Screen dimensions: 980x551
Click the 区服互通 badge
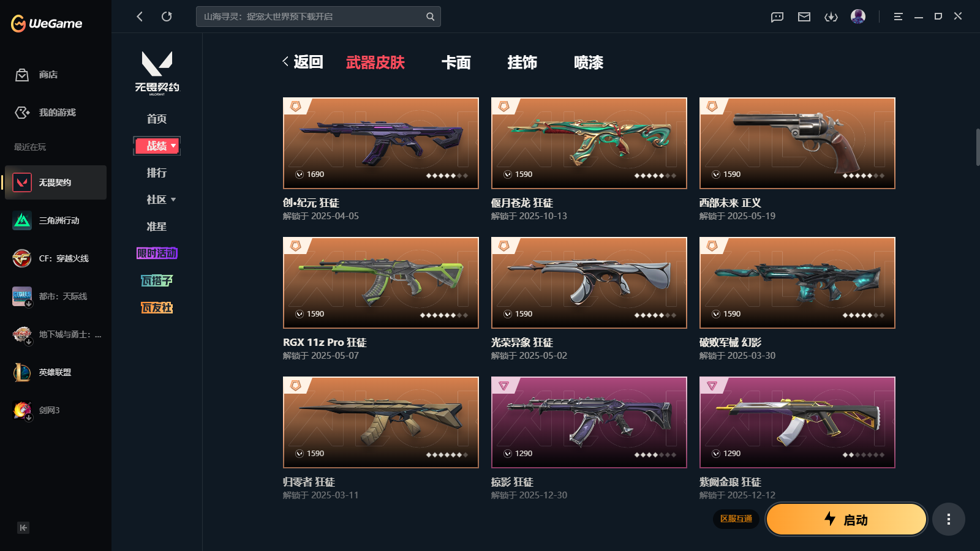[736, 519]
